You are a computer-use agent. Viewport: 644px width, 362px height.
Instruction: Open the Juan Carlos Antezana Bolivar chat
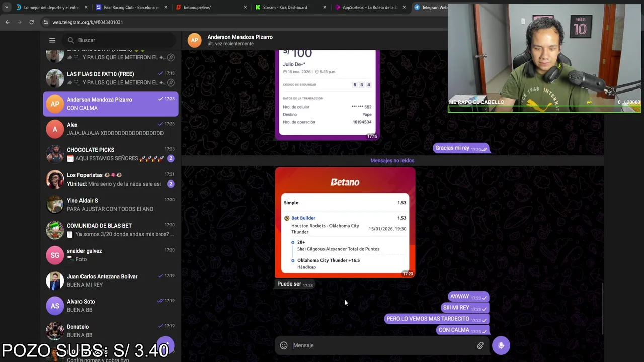111,281
